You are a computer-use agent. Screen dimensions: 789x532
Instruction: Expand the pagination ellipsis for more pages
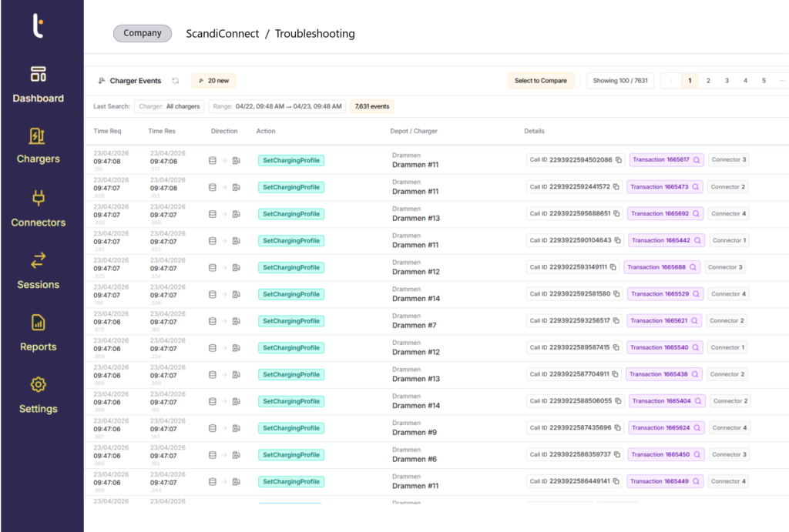coord(781,81)
